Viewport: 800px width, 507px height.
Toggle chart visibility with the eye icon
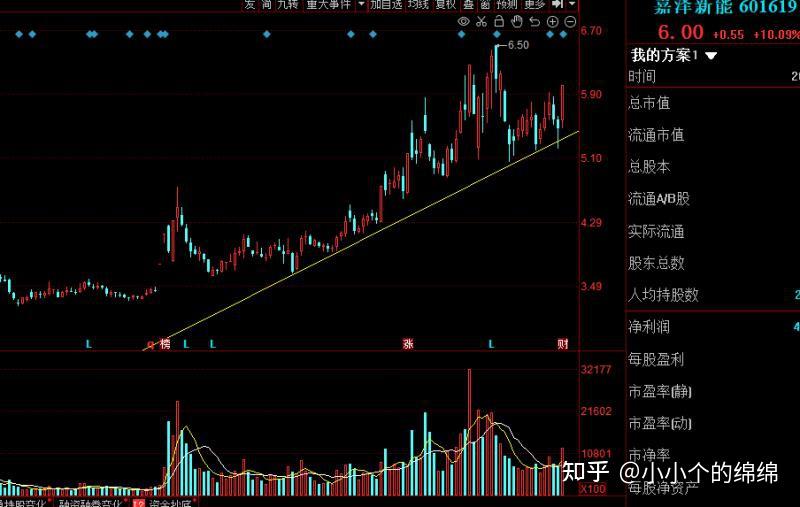[x=463, y=21]
